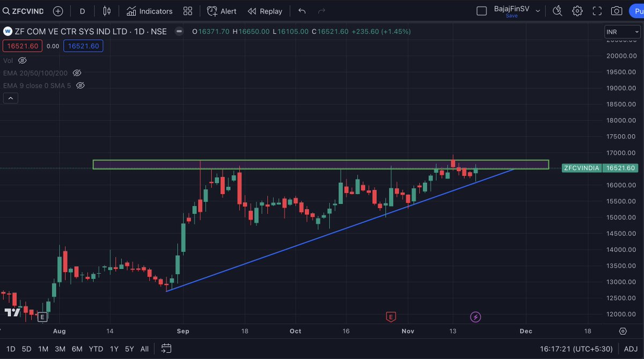Select the 5D date range
Screen dimensions: 644x359
(27, 349)
